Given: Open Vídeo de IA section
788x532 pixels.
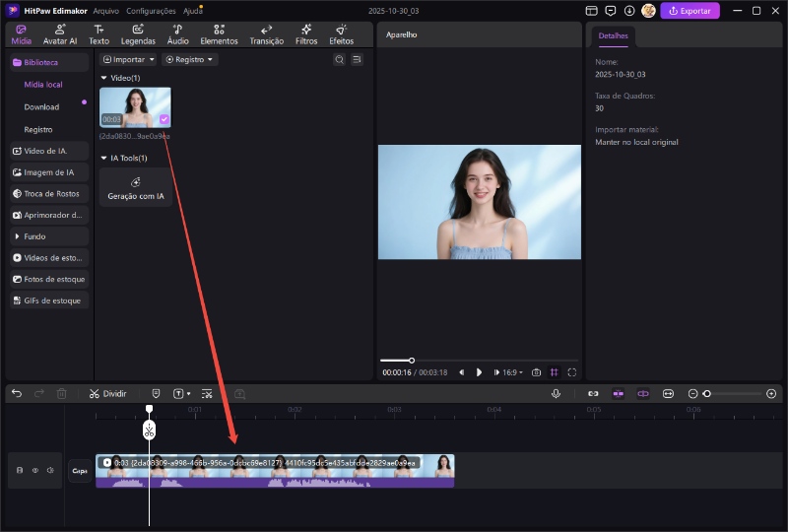Looking at the screenshot, I should tap(49, 151).
